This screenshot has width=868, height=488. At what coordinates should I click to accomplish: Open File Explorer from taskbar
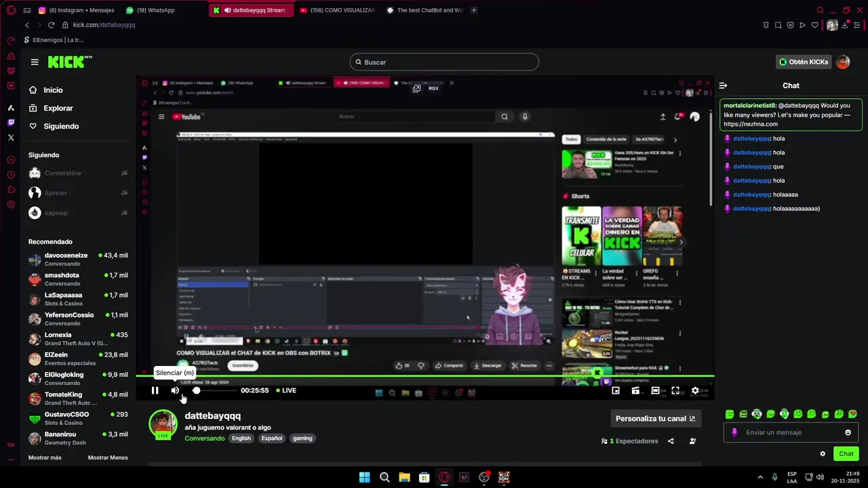[x=404, y=477]
